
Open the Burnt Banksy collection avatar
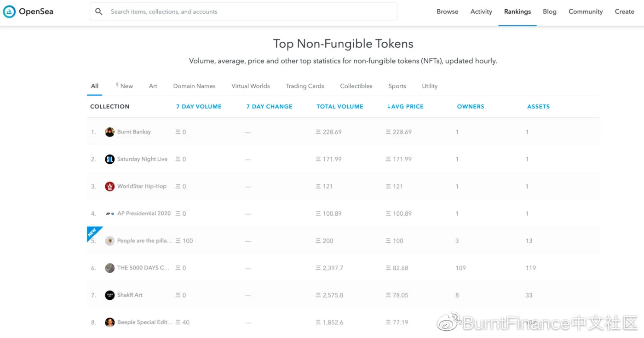(109, 132)
